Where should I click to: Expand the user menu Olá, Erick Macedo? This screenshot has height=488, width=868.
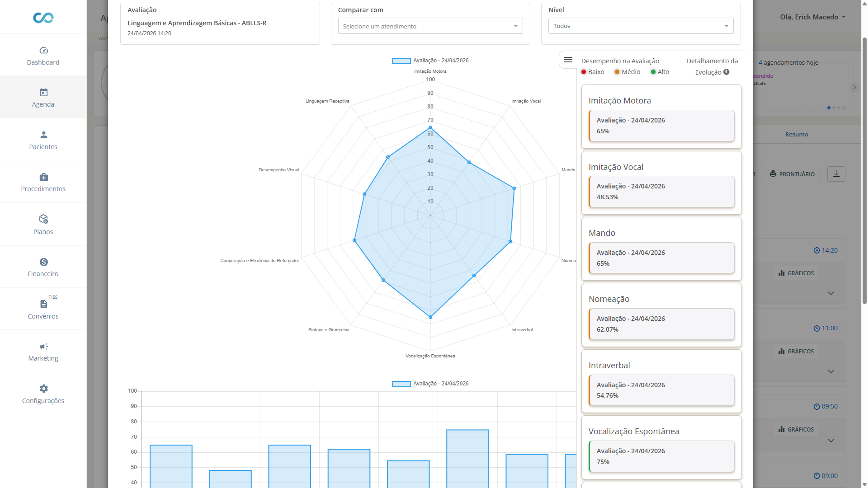pos(812,17)
